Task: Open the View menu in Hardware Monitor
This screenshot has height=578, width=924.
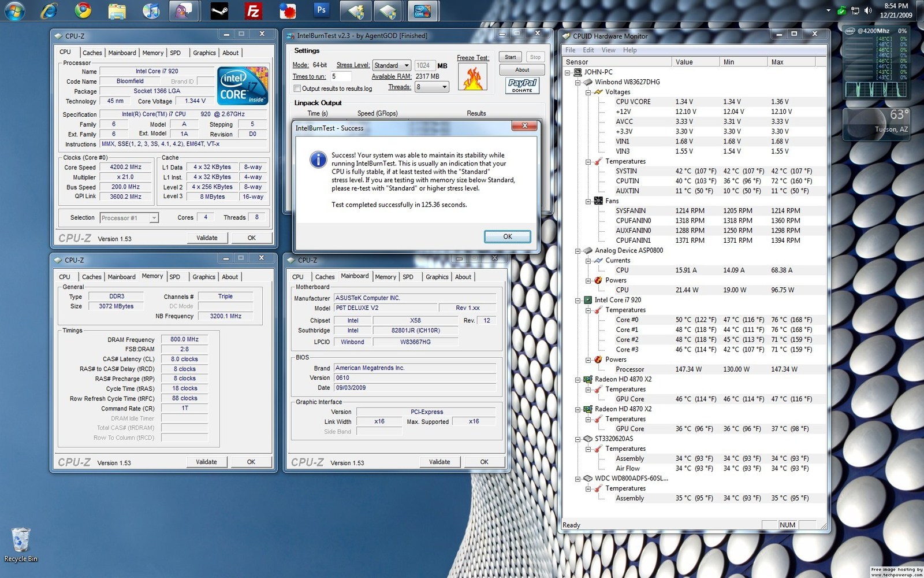Action: tap(608, 50)
